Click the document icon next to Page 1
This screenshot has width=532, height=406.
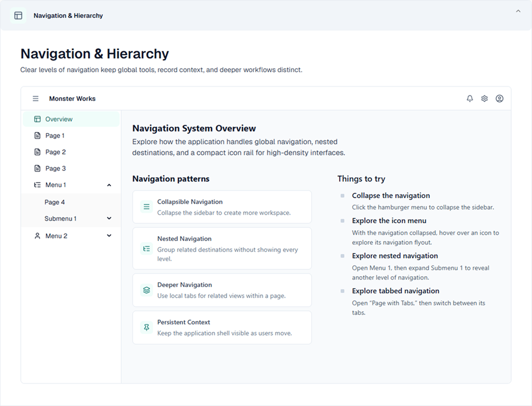[x=37, y=135]
